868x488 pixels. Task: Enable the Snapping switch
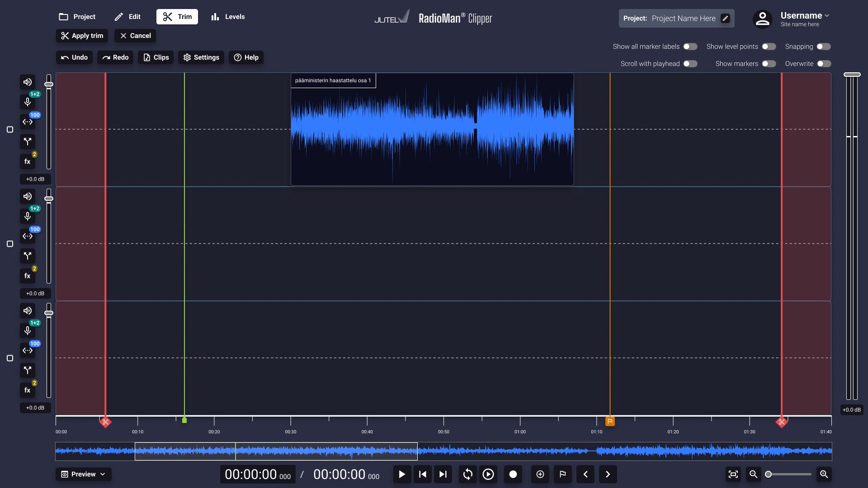824,47
